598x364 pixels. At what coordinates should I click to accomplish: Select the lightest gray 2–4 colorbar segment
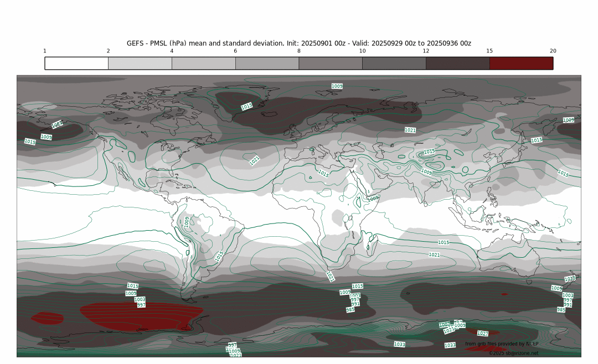140,63
